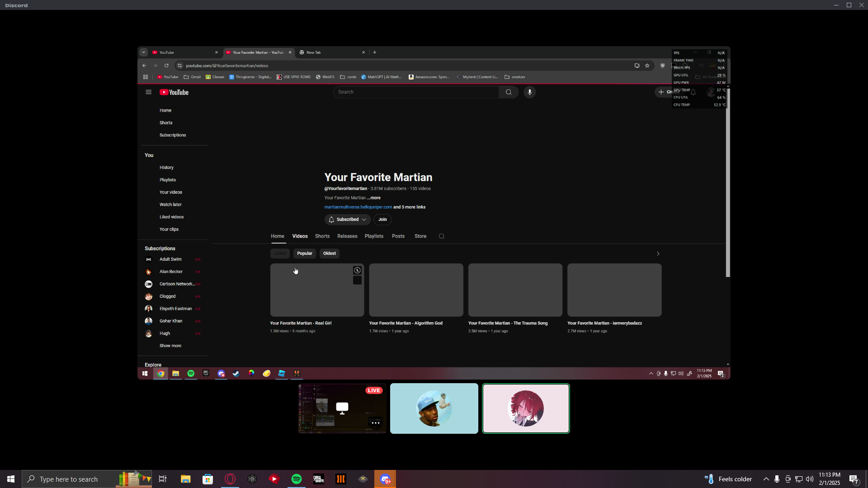868x488 pixels.
Task: Open the hamburger guide menu beside the YouTube logo
Action: tap(148, 92)
